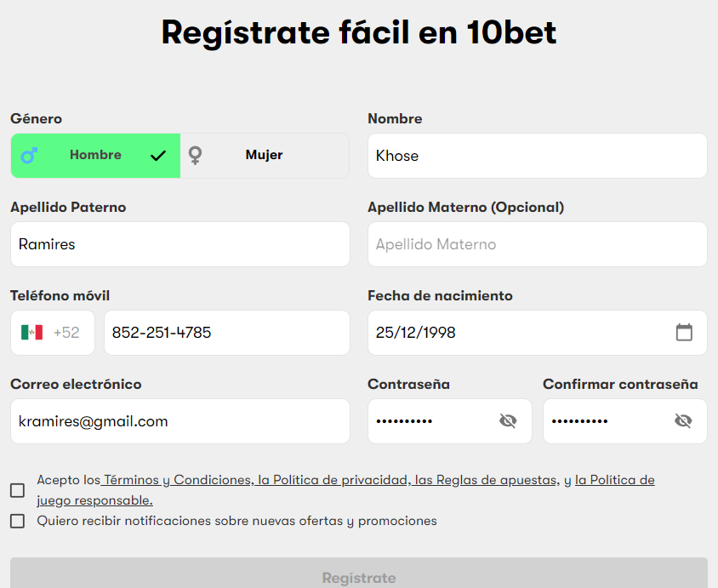Click the Regístrate submit button
This screenshot has width=718, height=588.
[359, 574]
